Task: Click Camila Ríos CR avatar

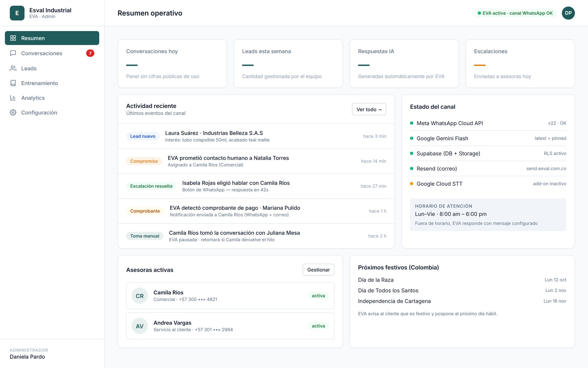Action: click(140, 296)
